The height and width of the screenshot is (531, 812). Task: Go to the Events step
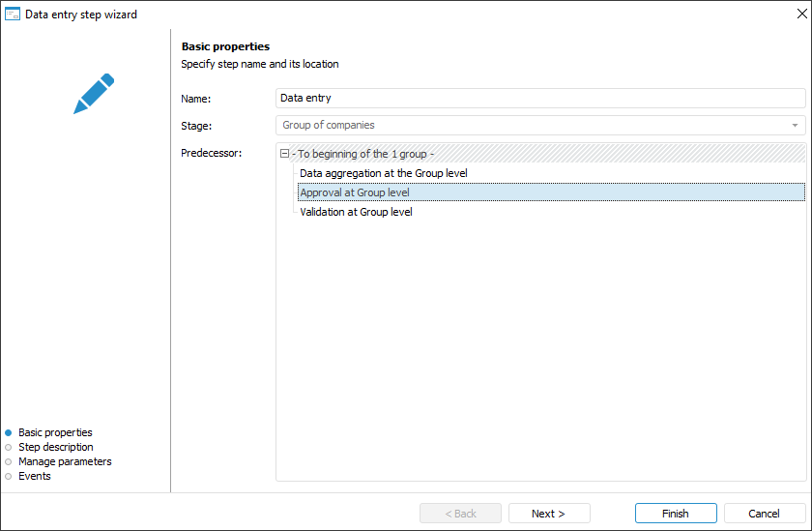(34, 476)
